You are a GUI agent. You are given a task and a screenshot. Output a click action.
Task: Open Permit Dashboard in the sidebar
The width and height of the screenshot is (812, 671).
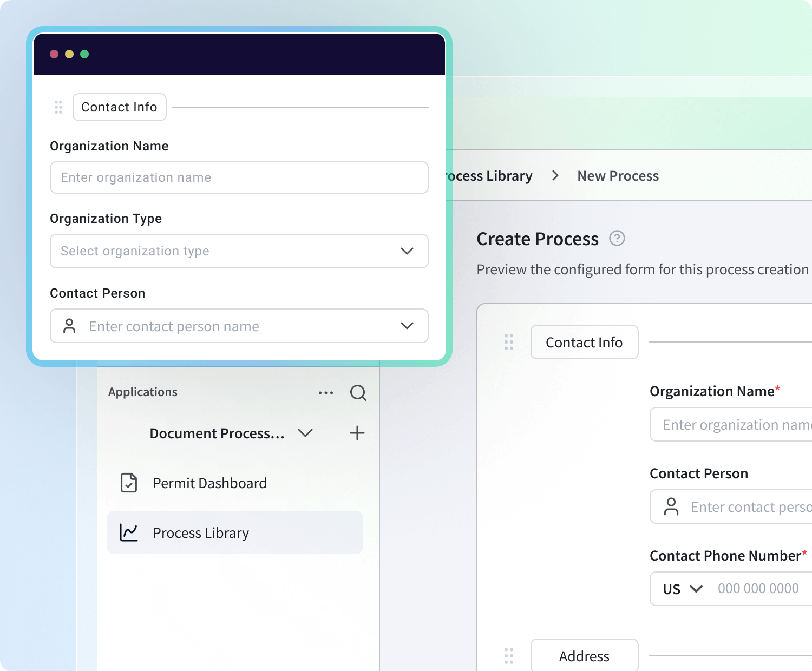[x=209, y=483]
